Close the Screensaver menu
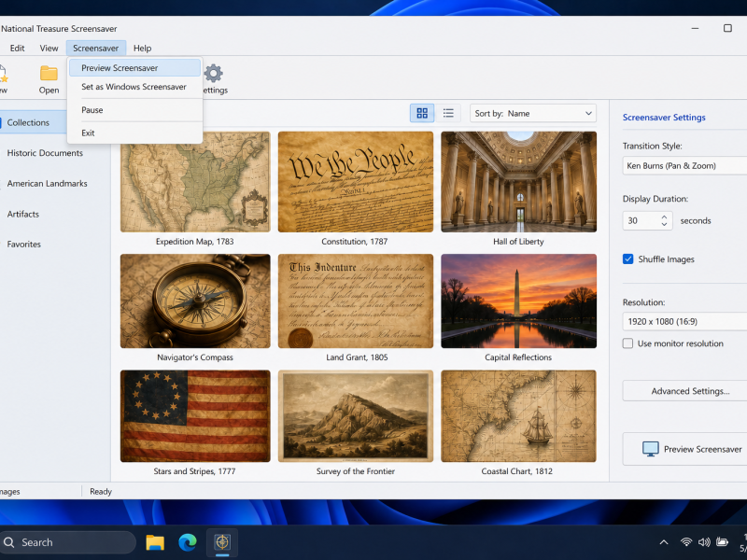The width and height of the screenshot is (747, 560). pos(96,49)
